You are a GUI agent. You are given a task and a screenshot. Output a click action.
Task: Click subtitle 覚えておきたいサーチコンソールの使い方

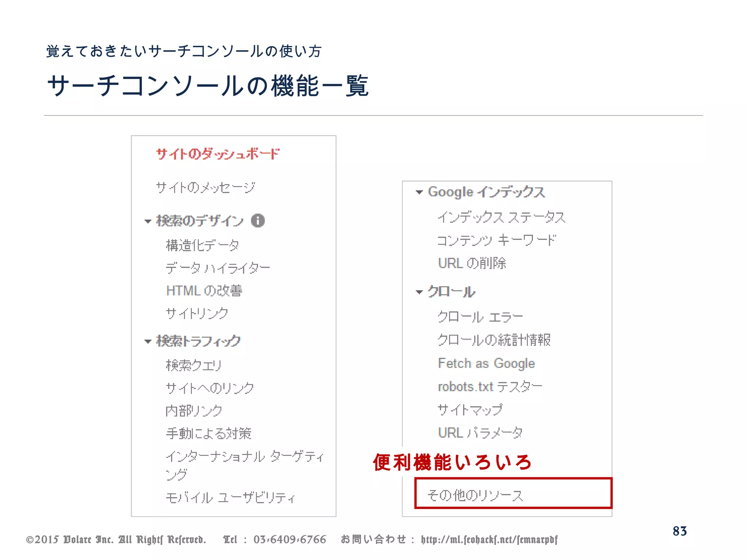(184, 51)
